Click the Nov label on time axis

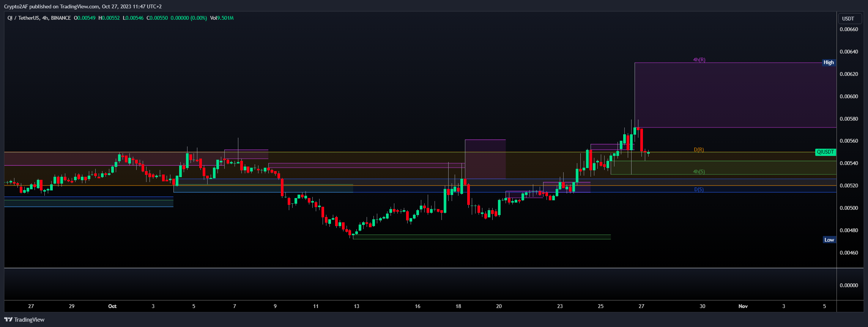(x=743, y=306)
